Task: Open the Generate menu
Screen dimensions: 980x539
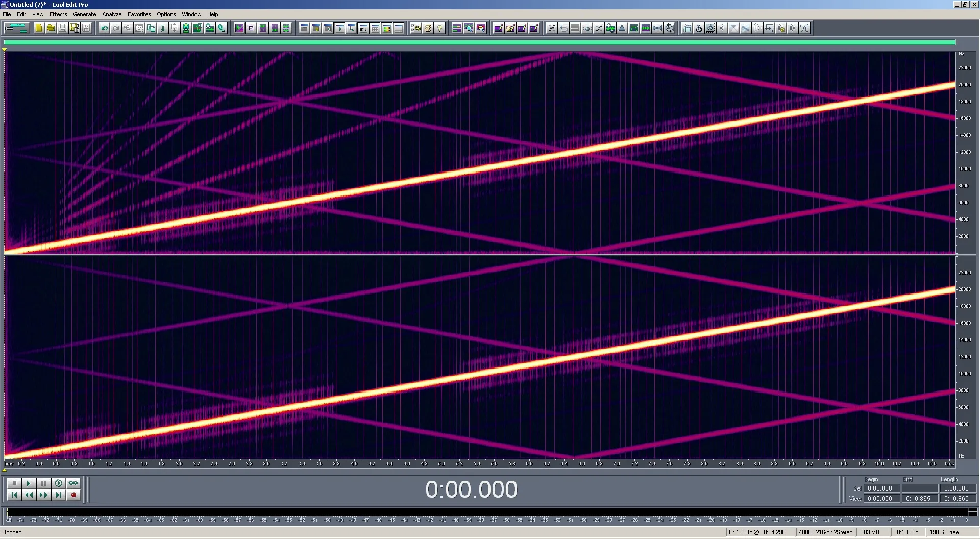Action: click(84, 14)
